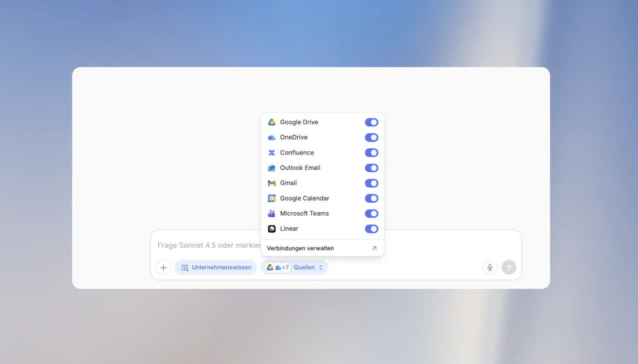
Task: Disable the OneDrive toggle
Action: pyautogui.click(x=371, y=137)
